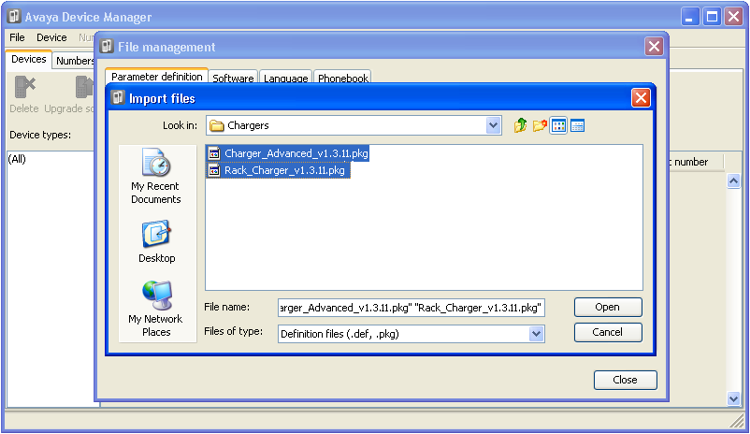Select the Phonebook tab
This screenshot has width=750, height=434.
pyautogui.click(x=343, y=78)
